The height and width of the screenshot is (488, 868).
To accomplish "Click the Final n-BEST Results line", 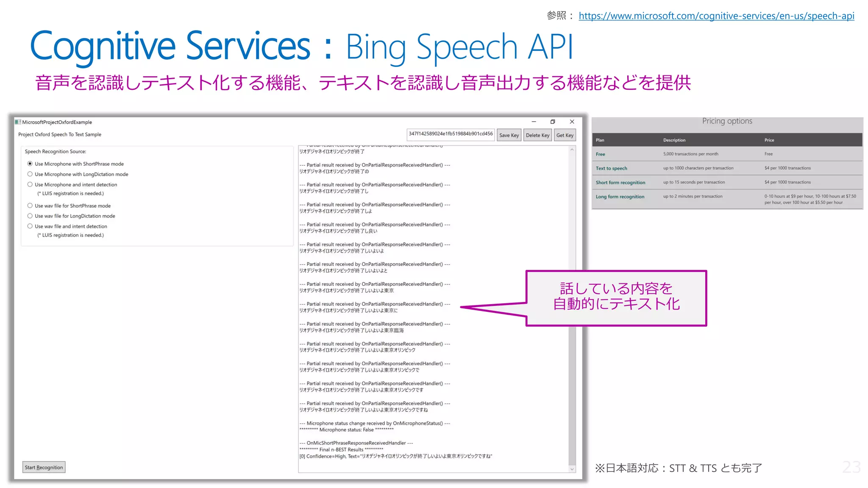I will click(341, 449).
